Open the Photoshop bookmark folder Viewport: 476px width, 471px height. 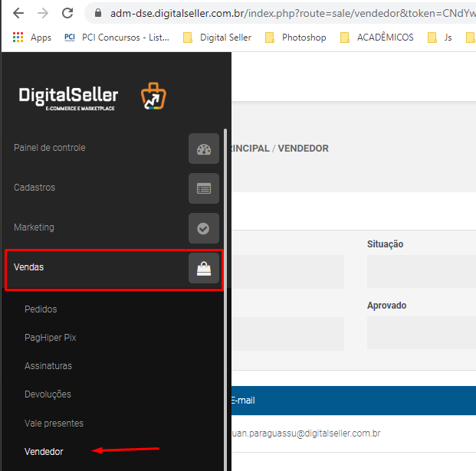tap(296, 38)
